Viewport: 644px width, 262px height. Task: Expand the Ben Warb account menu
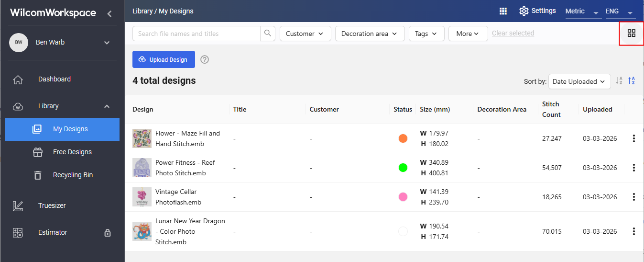(x=107, y=43)
